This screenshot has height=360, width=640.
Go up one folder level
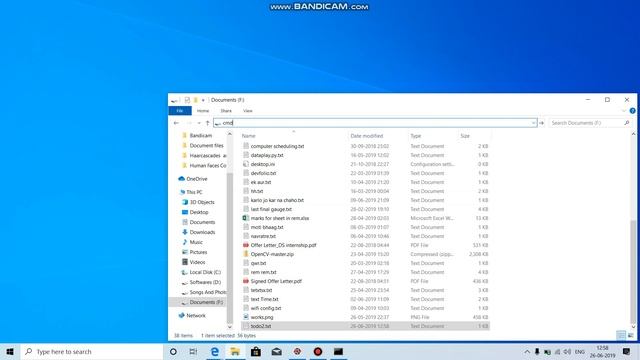click(x=208, y=123)
